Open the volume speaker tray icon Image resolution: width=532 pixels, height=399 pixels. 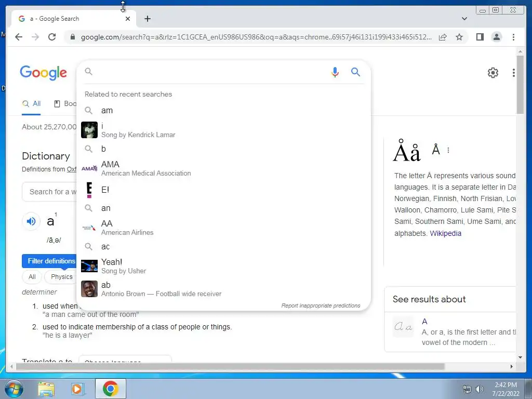tap(480, 389)
